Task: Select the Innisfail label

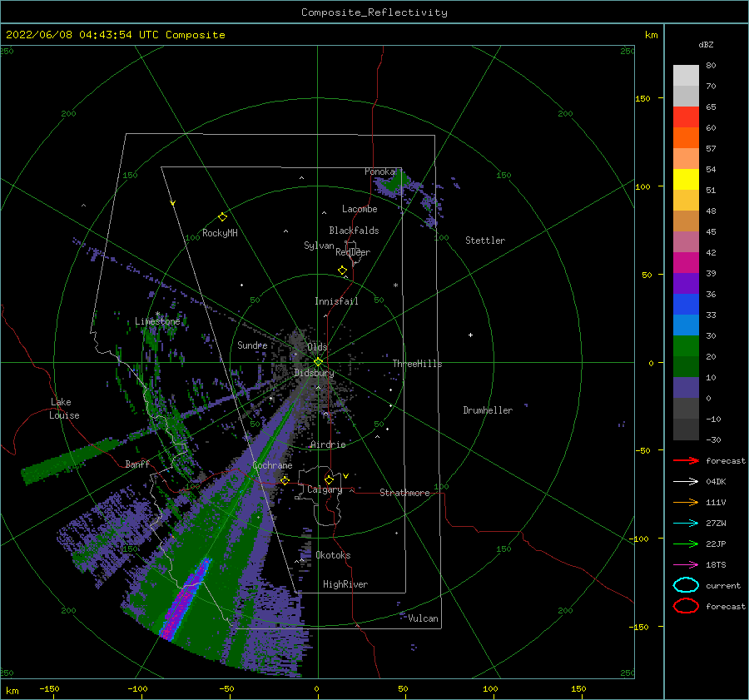Action: (x=336, y=301)
